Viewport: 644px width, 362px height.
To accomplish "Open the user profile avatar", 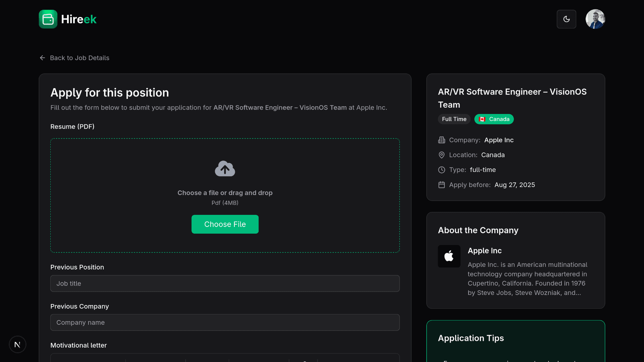I will click(595, 19).
